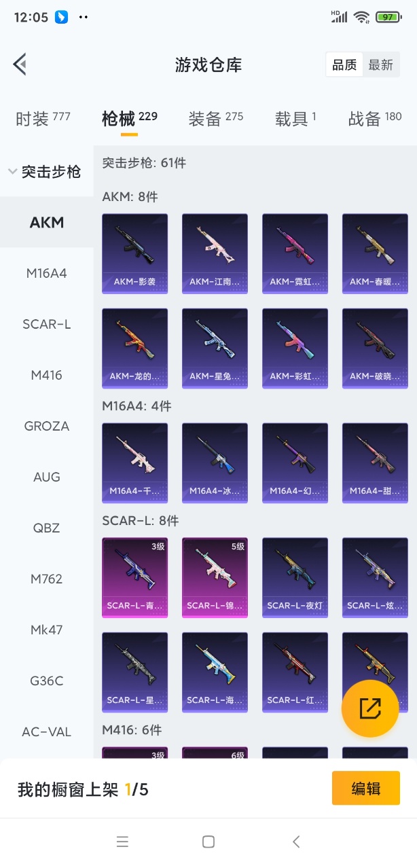Select M416 in the sidebar
The height and width of the screenshot is (868, 417).
tap(47, 375)
